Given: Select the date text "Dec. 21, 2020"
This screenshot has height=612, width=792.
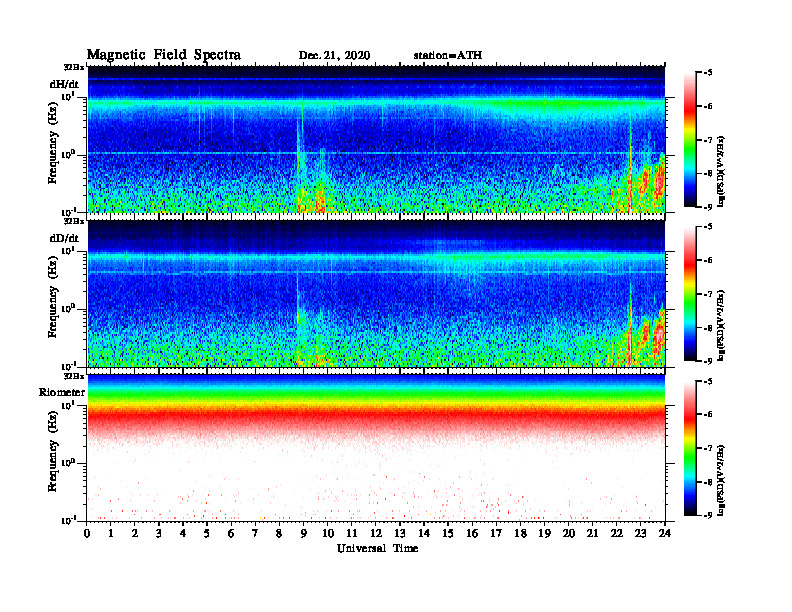Looking at the screenshot, I should click(x=334, y=56).
